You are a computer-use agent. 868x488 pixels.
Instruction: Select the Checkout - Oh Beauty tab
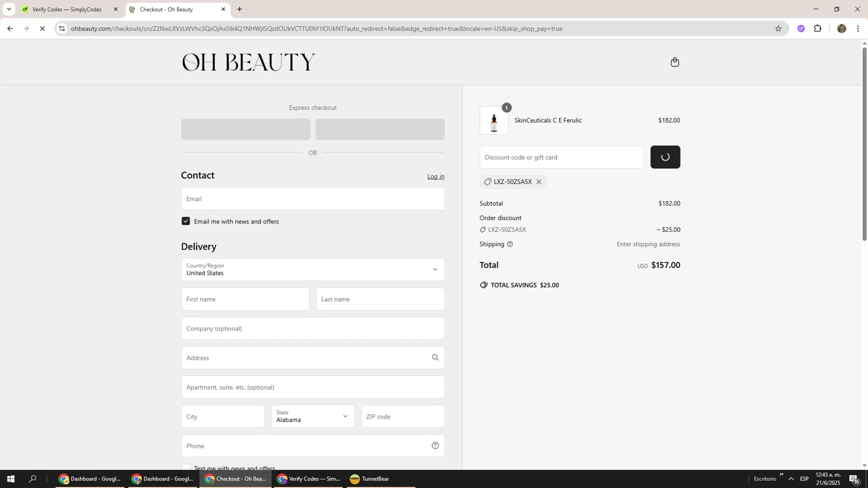pyautogui.click(x=177, y=9)
